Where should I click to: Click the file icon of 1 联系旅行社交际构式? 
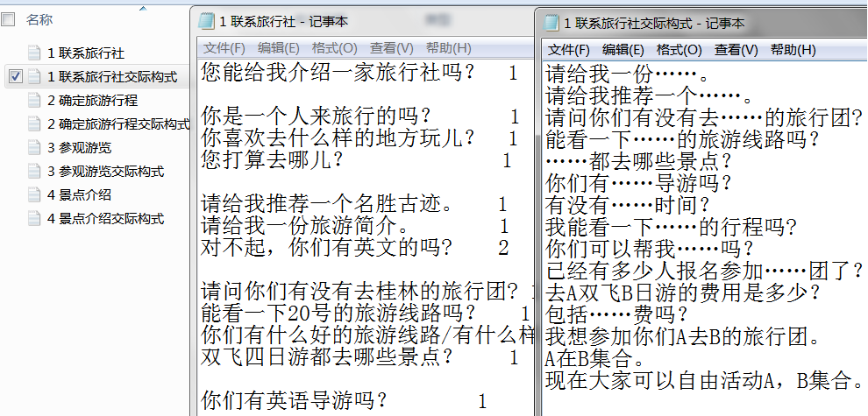[x=34, y=76]
